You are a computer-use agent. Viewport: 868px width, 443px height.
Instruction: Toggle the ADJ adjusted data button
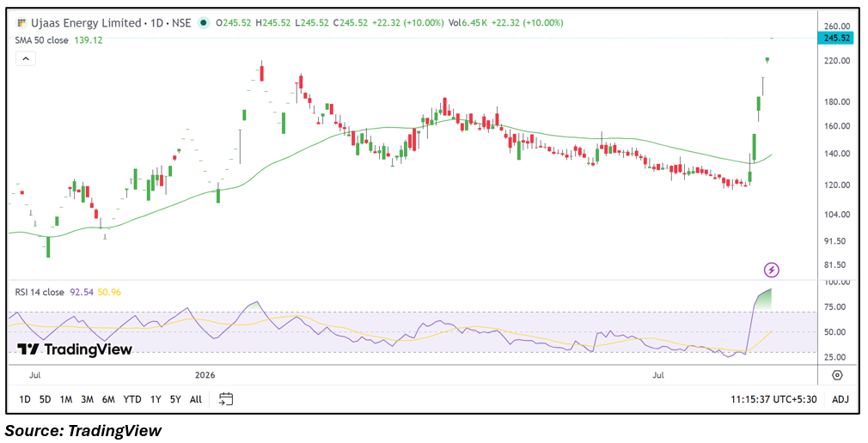(x=840, y=399)
